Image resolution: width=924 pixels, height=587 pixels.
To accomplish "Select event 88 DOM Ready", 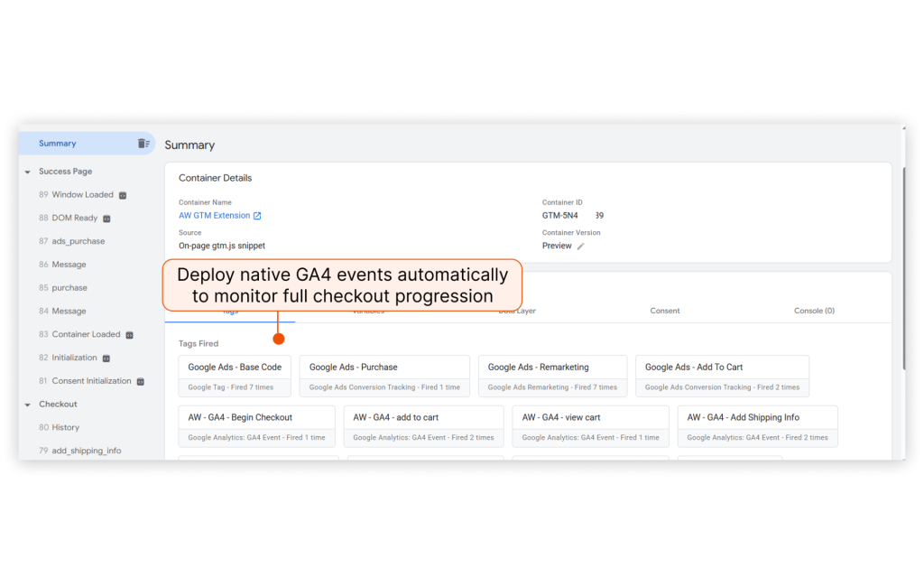I will pyautogui.click(x=69, y=218).
